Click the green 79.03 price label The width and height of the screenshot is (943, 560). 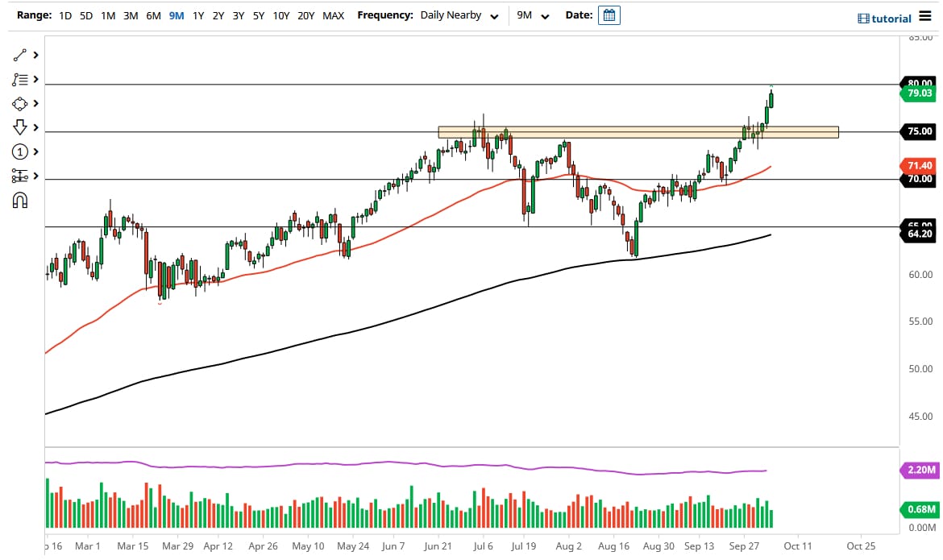pyautogui.click(x=920, y=93)
